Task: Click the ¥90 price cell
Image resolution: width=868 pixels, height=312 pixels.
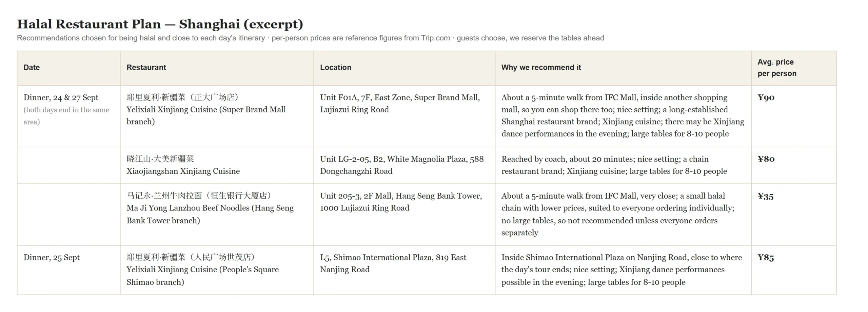Action: [x=793, y=116]
